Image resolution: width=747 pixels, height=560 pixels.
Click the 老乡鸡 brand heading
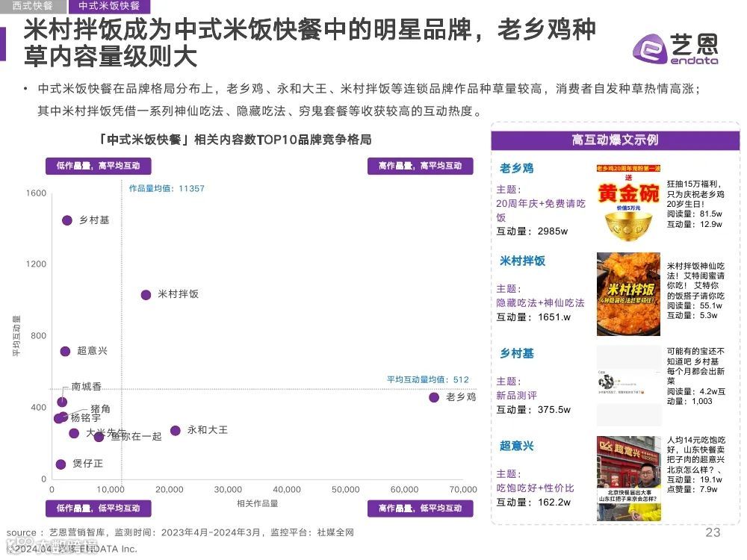point(516,168)
